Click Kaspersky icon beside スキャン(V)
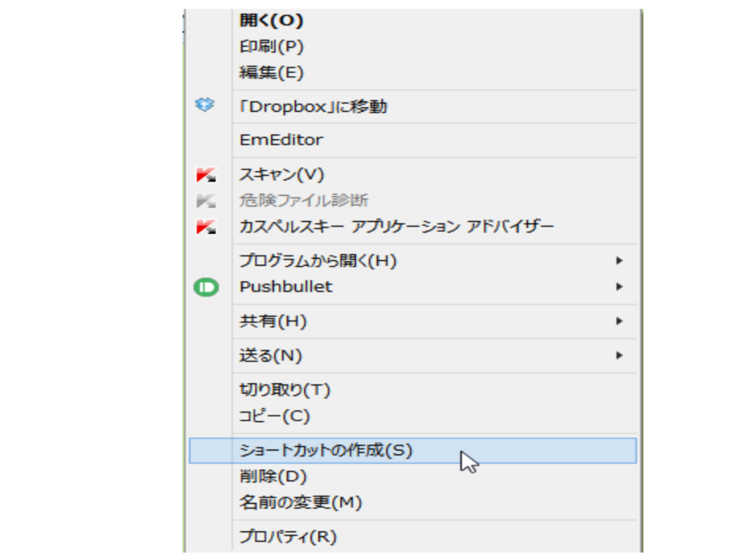This screenshot has width=747, height=560. (x=206, y=175)
